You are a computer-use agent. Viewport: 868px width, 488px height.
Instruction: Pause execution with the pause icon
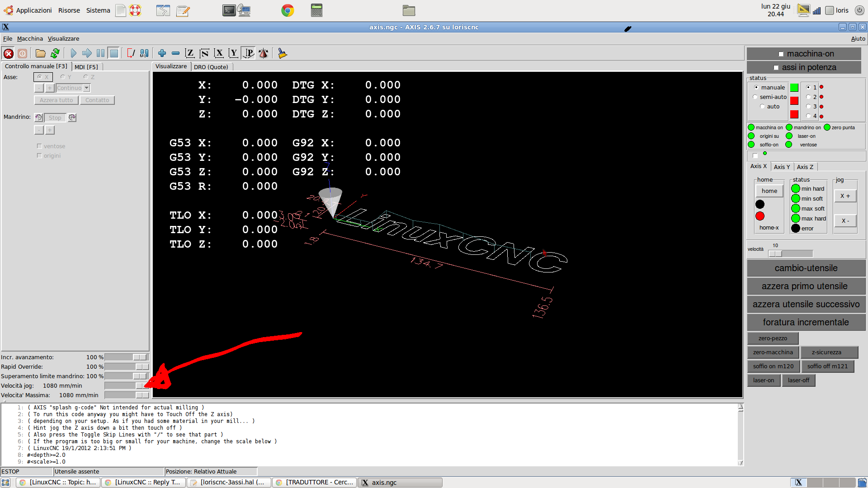(x=100, y=54)
